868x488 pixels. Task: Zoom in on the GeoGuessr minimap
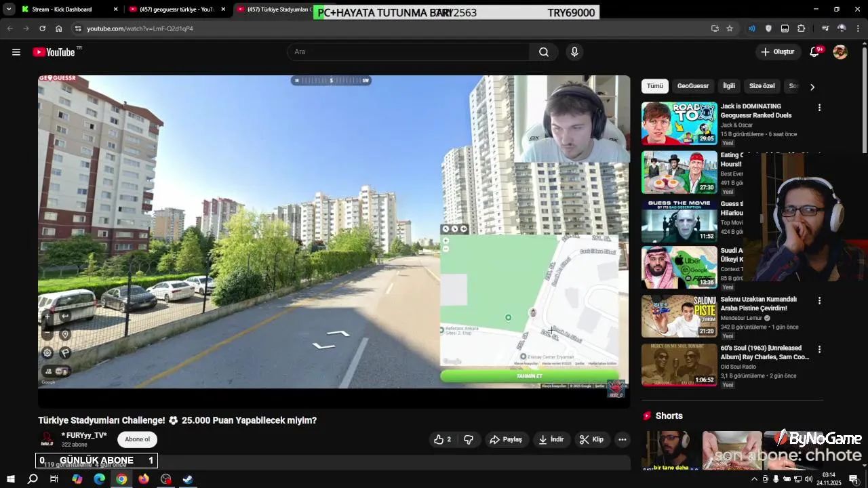(446, 241)
